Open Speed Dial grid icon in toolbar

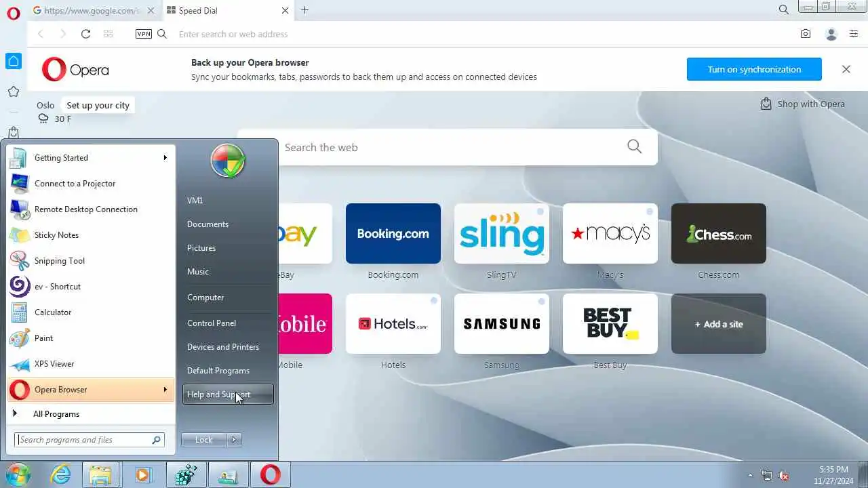108,34
